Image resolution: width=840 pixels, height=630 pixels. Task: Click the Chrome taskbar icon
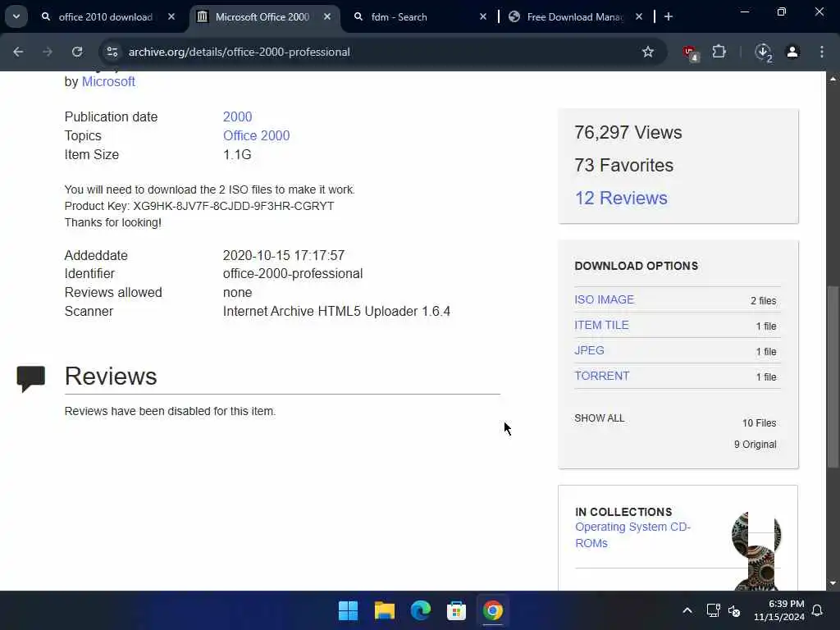[x=493, y=610]
